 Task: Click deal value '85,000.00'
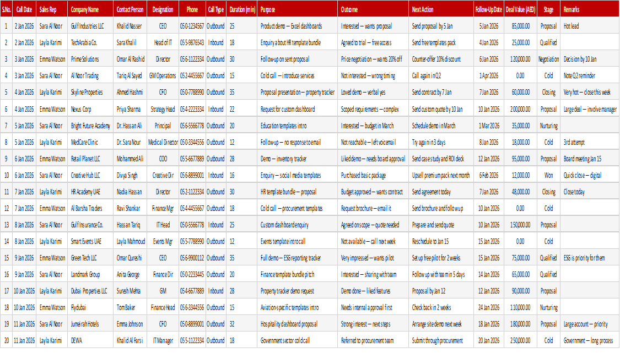pos(521,26)
